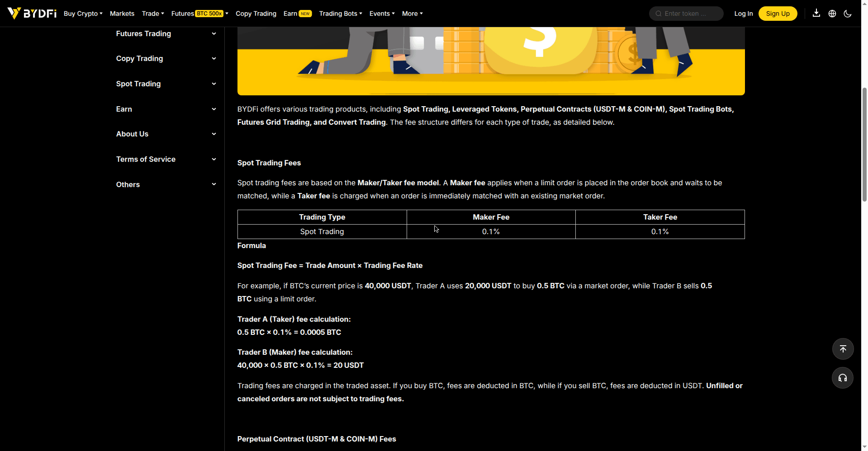Click the search magnifier icon
Image resolution: width=868 pixels, height=451 pixels.
point(659,14)
